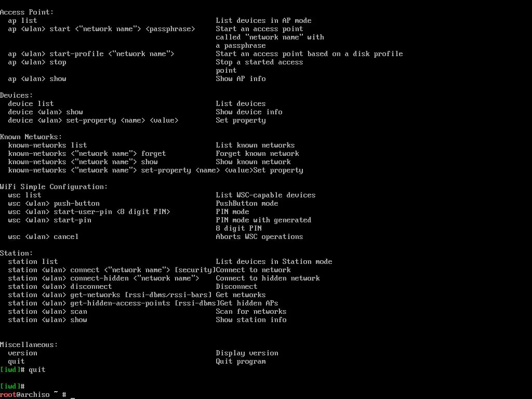
Task: Click the 'ap list' command line
Action: (22, 20)
